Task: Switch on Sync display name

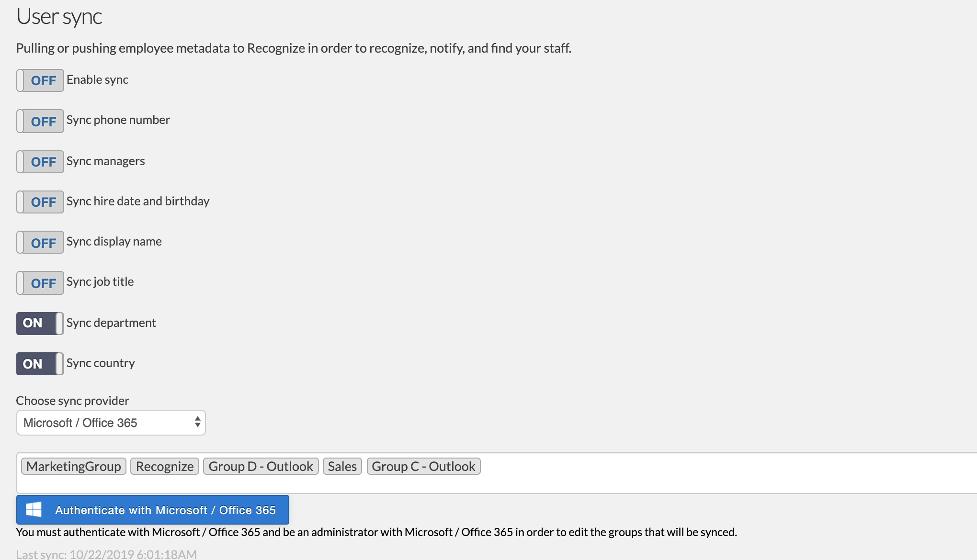Action: point(40,242)
